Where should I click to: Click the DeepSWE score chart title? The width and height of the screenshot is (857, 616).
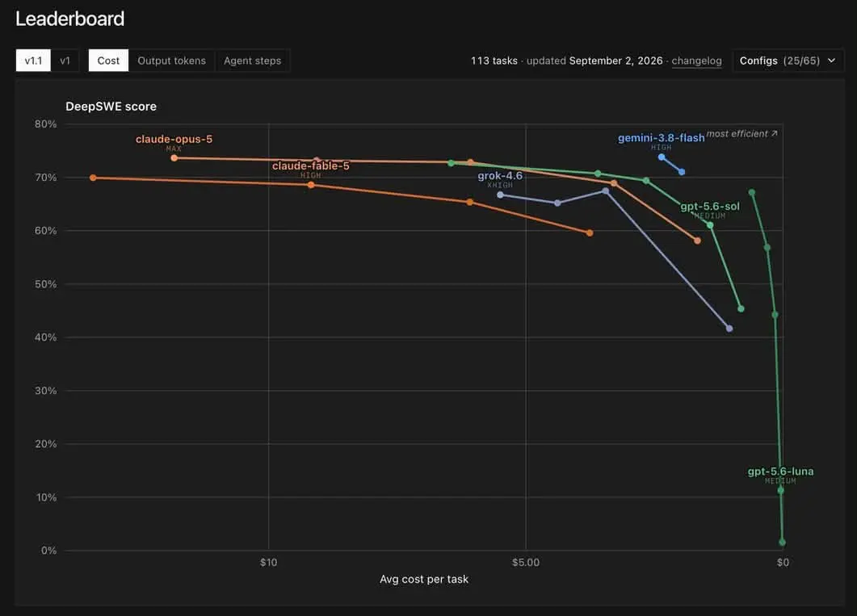[x=111, y=107]
